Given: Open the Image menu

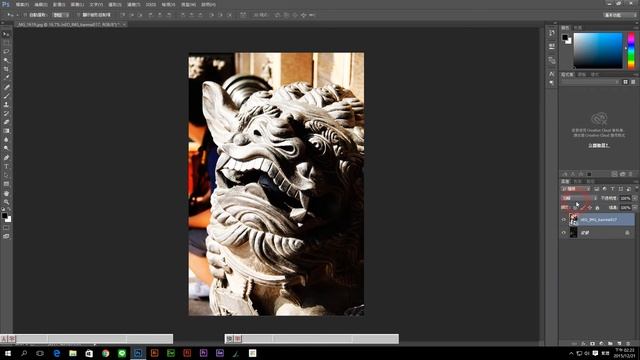Looking at the screenshot, I should point(59,4).
